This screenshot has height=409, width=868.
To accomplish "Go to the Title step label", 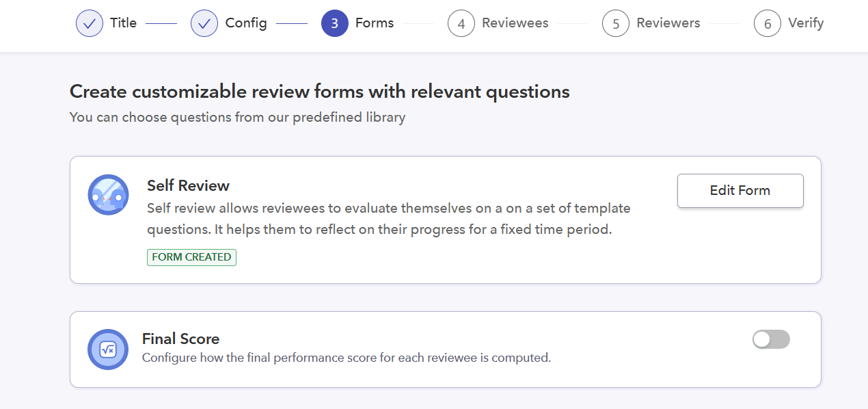I will (x=124, y=23).
